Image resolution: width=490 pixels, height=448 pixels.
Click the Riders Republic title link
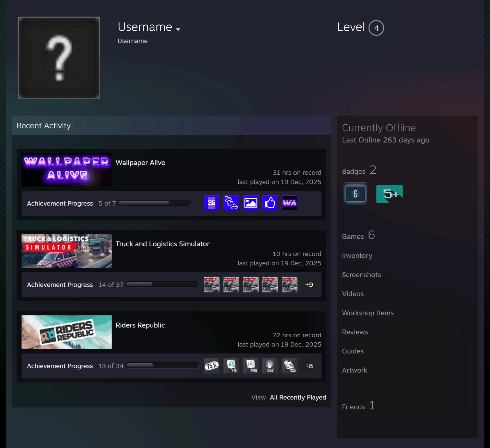[140, 325]
